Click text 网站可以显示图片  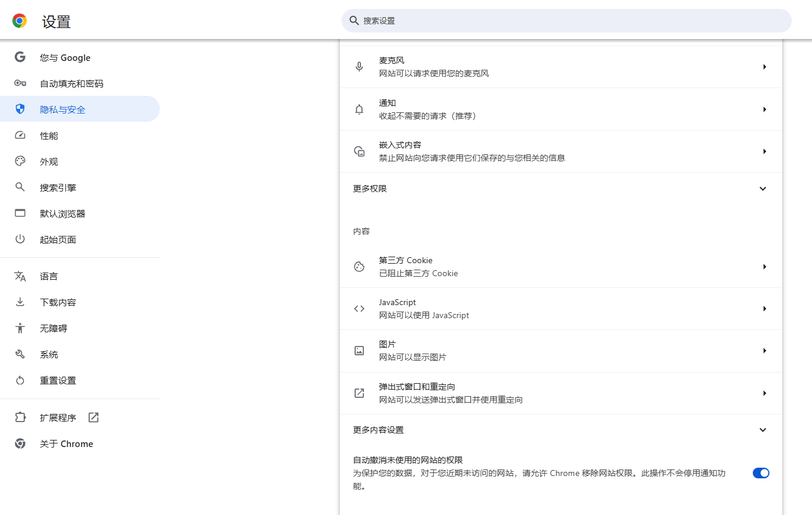413,357
